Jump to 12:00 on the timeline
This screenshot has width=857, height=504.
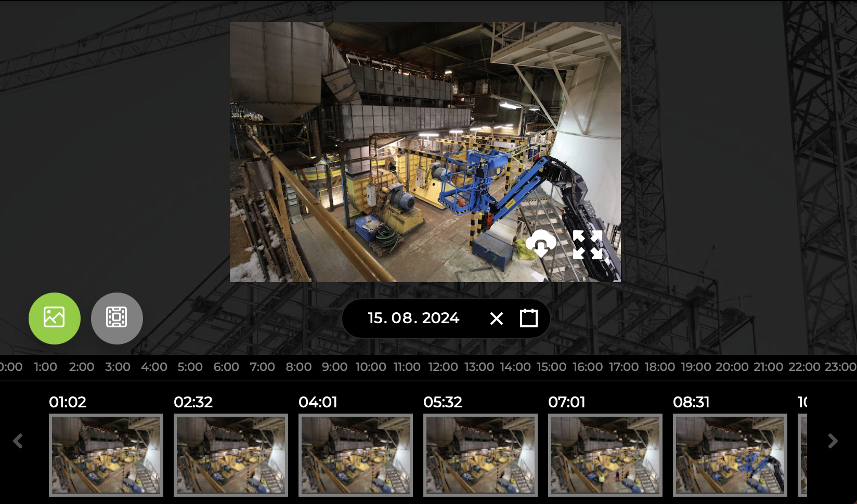tap(443, 367)
